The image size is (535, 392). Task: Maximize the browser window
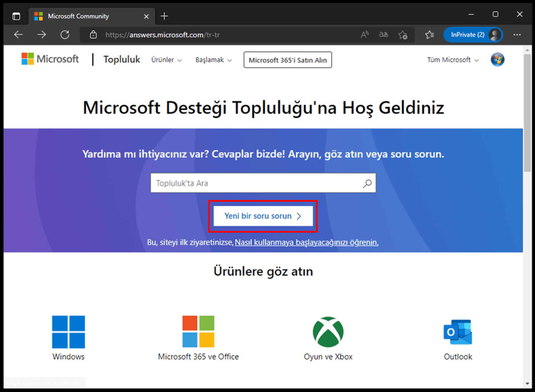[x=495, y=14]
